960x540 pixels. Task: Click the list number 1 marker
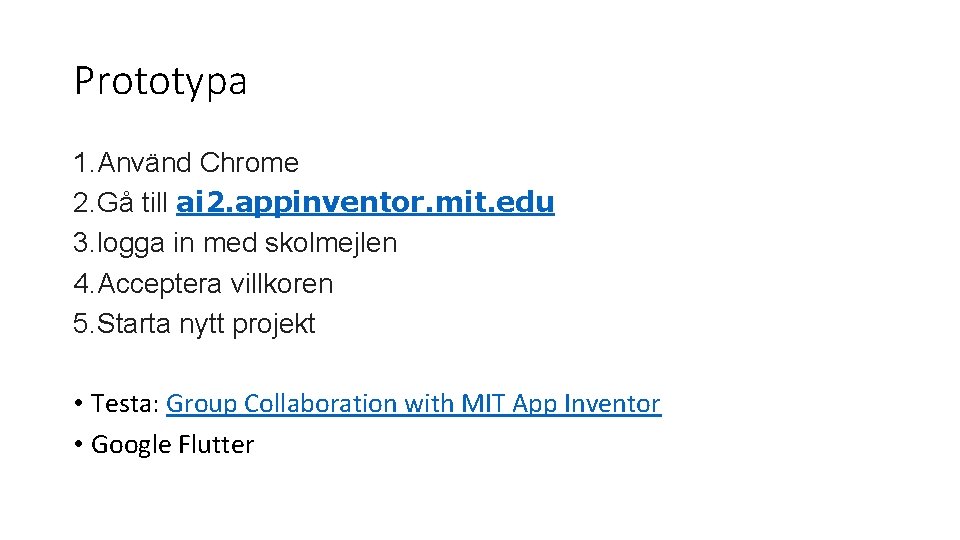[80, 163]
